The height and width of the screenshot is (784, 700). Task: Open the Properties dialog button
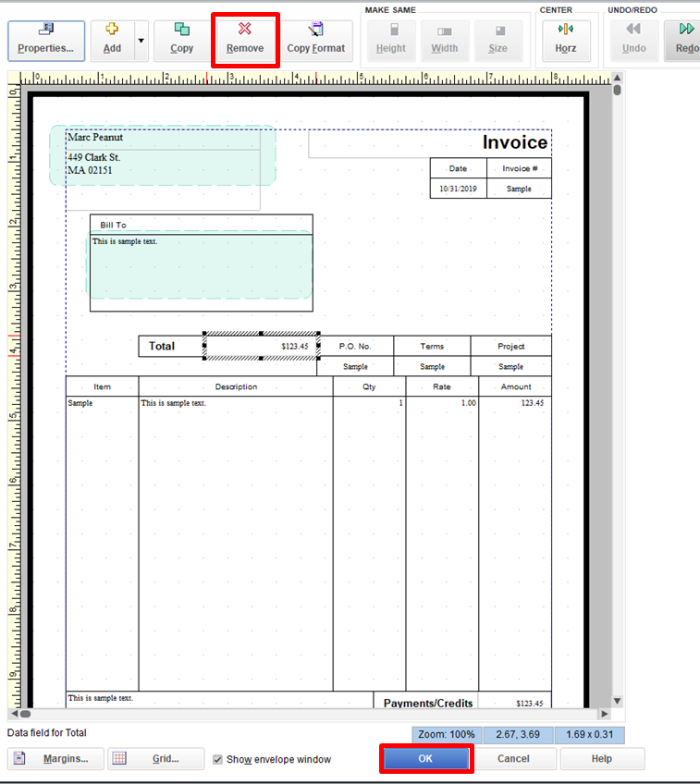pos(46,41)
